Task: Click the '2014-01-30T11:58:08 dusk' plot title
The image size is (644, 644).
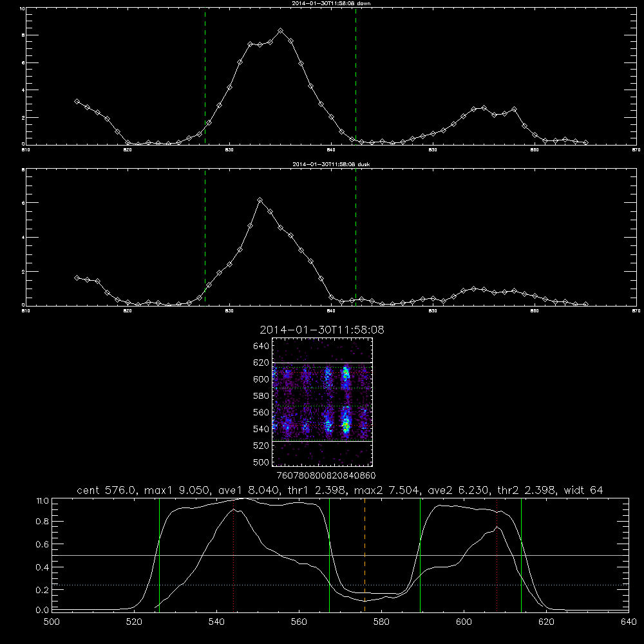Action: tap(331, 164)
